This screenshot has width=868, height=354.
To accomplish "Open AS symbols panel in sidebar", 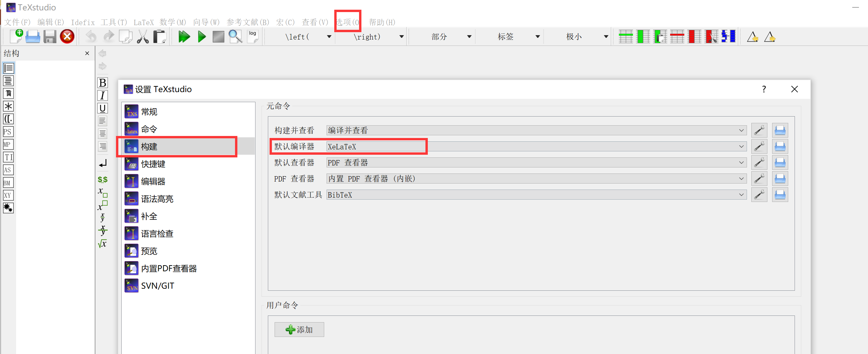I will coord(8,170).
